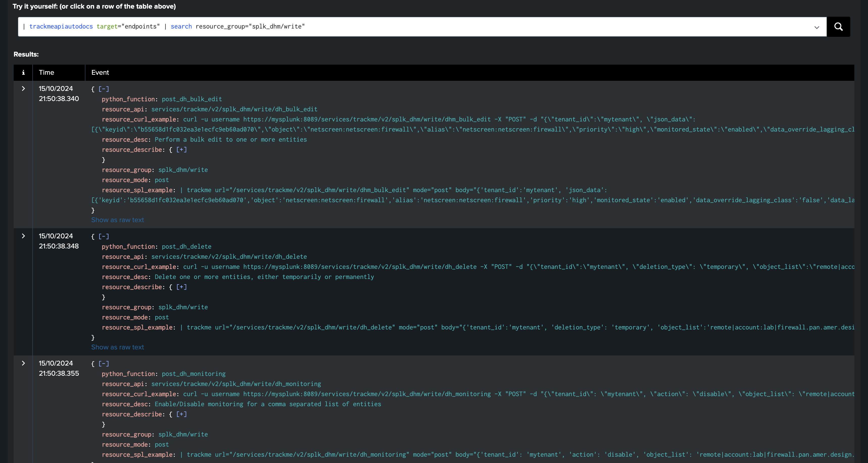Screen dimensions: 868x463
Task: Expand the 21:50:38.348 event row arrow
Action: click(23, 236)
